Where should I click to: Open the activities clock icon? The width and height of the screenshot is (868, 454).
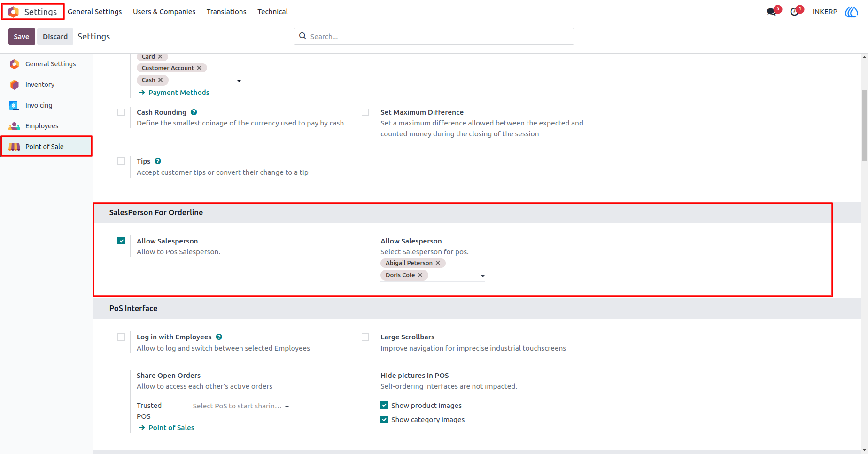(x=794, y=12)
